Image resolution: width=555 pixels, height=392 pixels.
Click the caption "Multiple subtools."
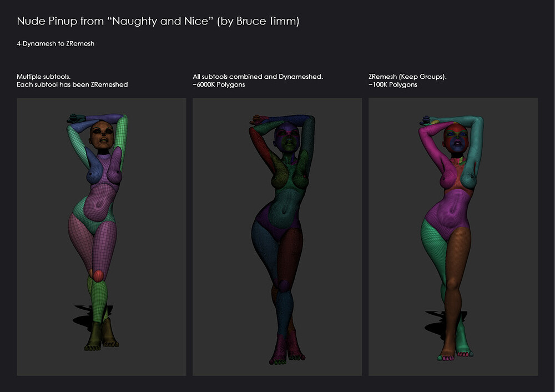point(43,77)
